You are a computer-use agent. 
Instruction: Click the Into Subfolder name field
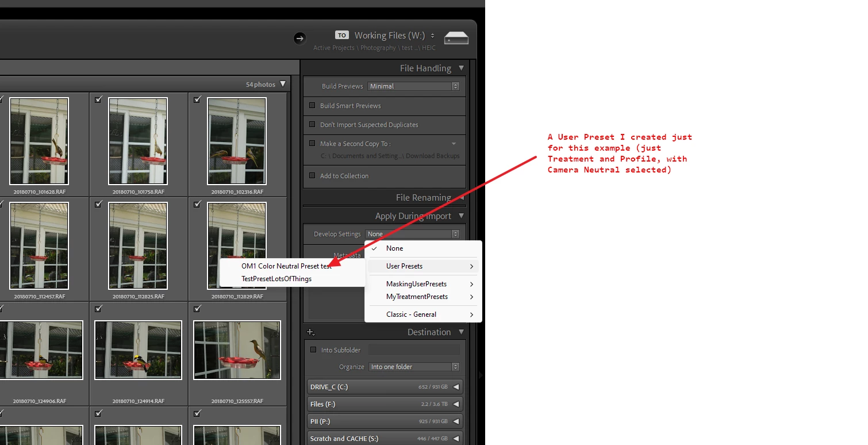414,350
